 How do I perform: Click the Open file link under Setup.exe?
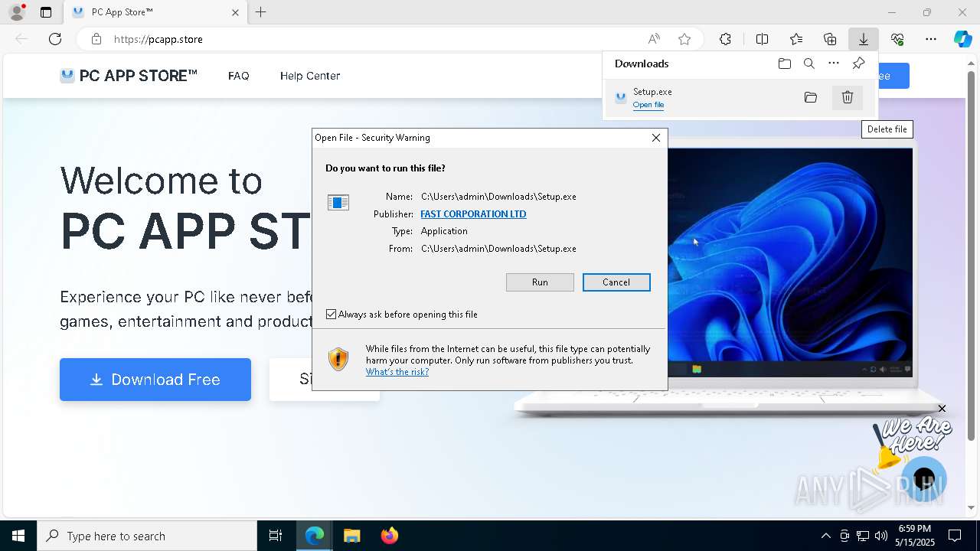(x=648, y=105)
